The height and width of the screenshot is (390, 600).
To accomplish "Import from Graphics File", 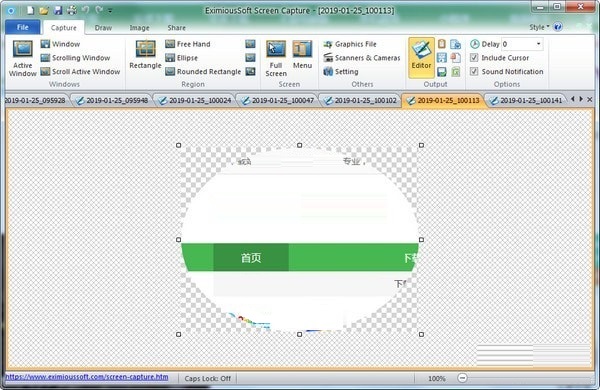I will point(350,44).
